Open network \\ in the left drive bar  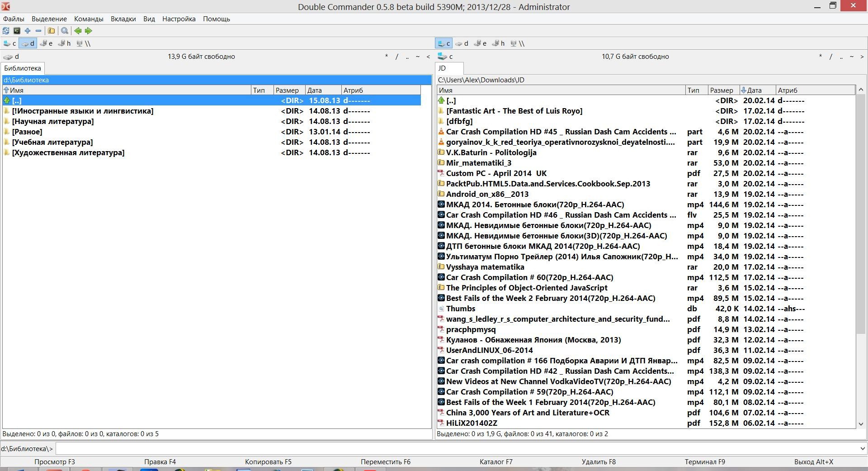[84, 43]
